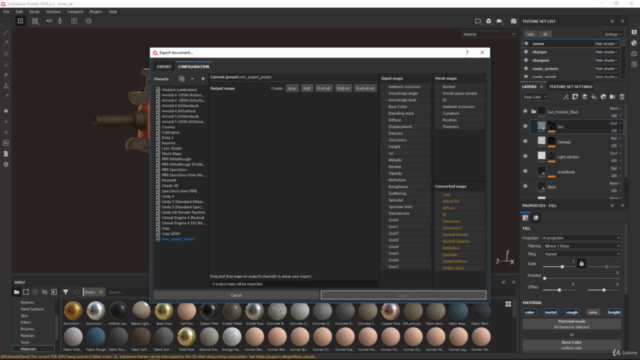
Task: Open folder icon in Shelf toolbar
Action: click(x=16, y=292)
